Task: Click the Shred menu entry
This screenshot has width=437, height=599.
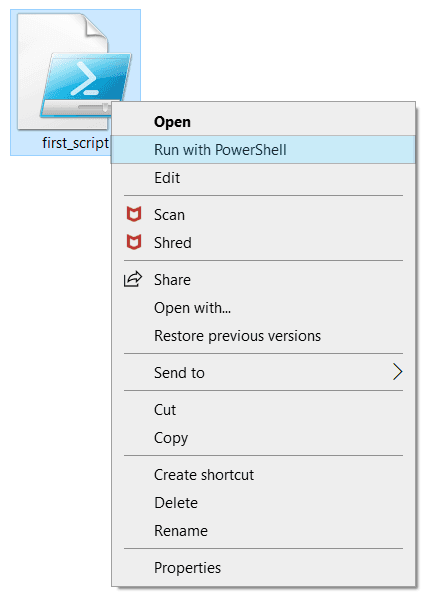Action: tap(263, 243)
